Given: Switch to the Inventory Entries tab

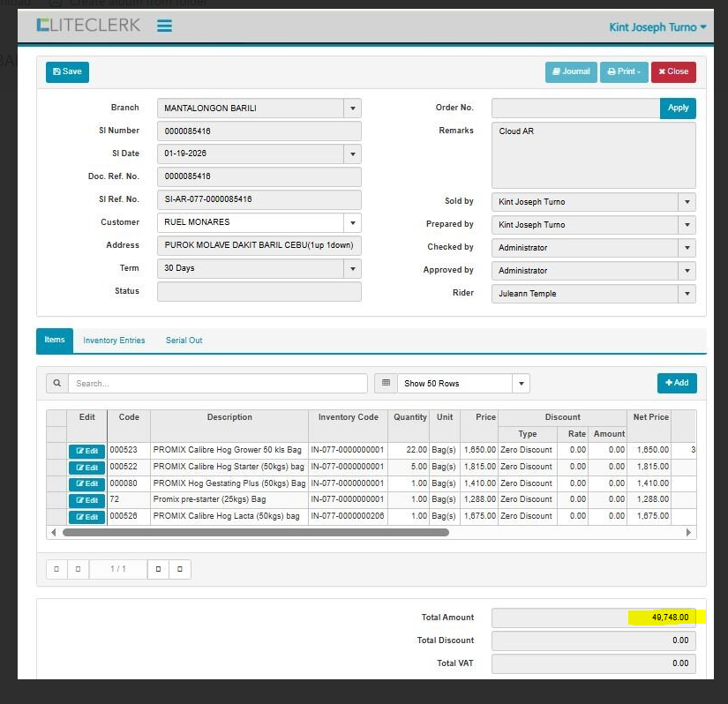Looking at the screenshot, I should tap(114, 341).
